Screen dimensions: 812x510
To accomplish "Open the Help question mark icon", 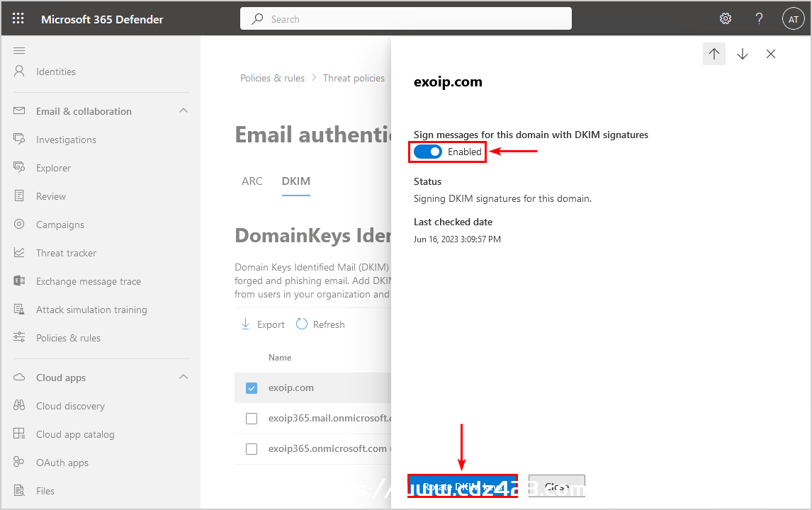I will pyautogui.click(x=759, y=18).
